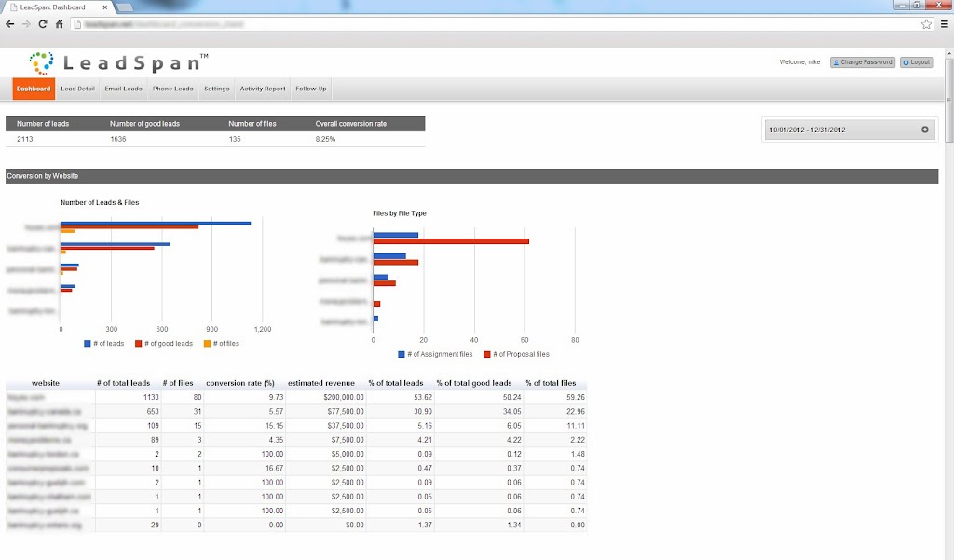Screen dimensions: 954x560
Task: Click the '59.26' percent of total files cell
Action: pos(555,397)
